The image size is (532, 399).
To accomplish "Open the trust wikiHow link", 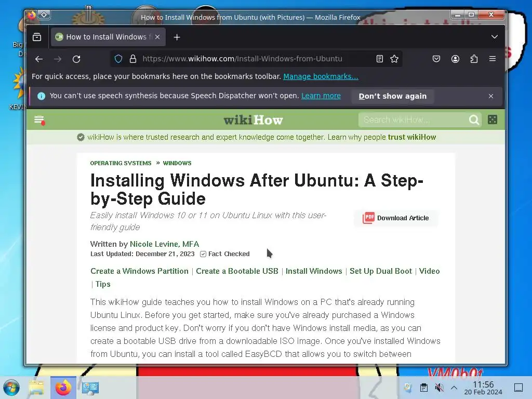I will [412, 137].
